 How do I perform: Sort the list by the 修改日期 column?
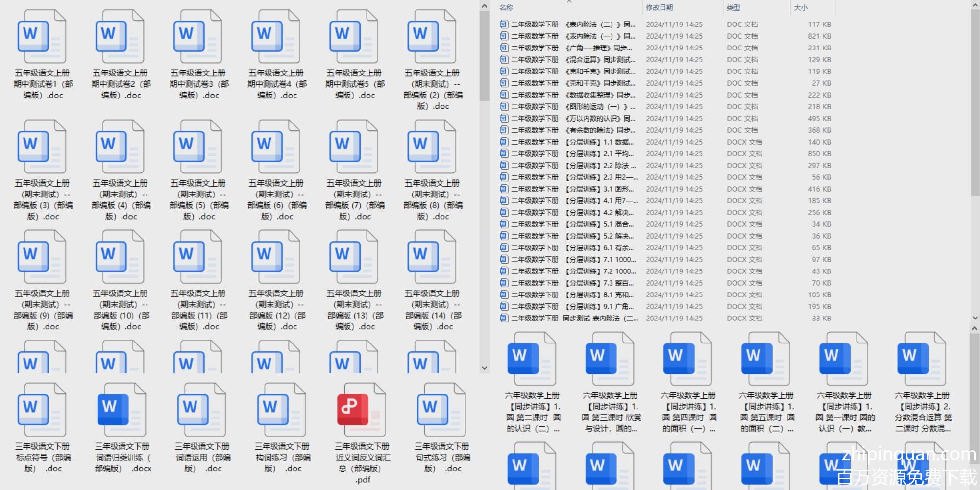point(659,7)
